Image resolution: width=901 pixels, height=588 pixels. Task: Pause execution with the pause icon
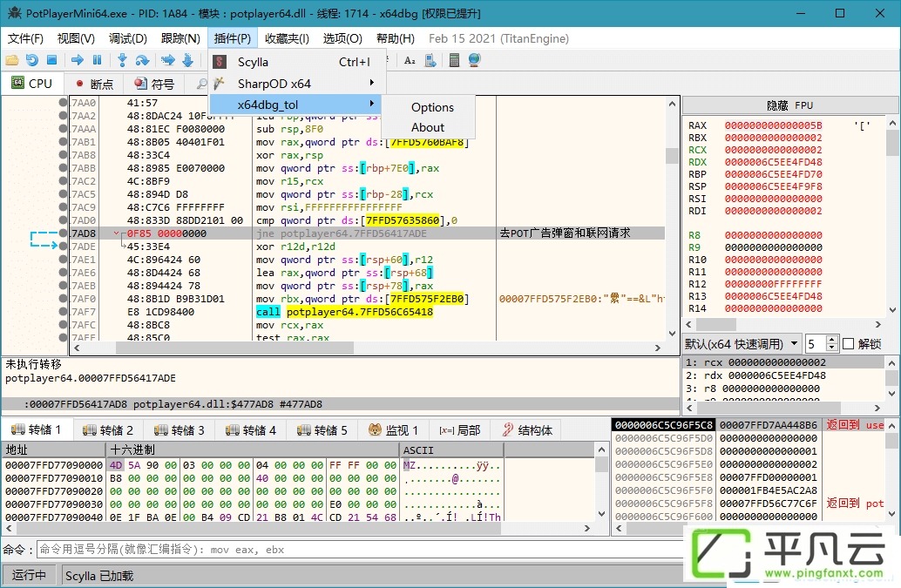click(97, 60)
